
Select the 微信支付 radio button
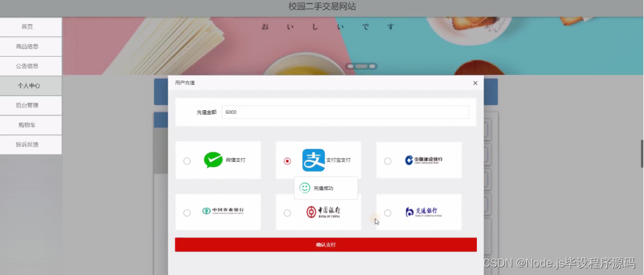(x=187, y=161)
